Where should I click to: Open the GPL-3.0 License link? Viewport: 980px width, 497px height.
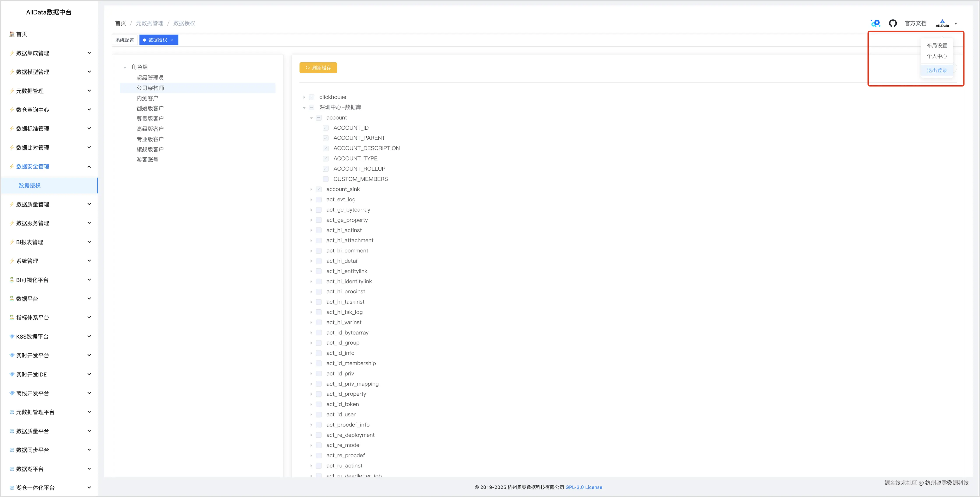pyautogui.click(x=584, y=487)
